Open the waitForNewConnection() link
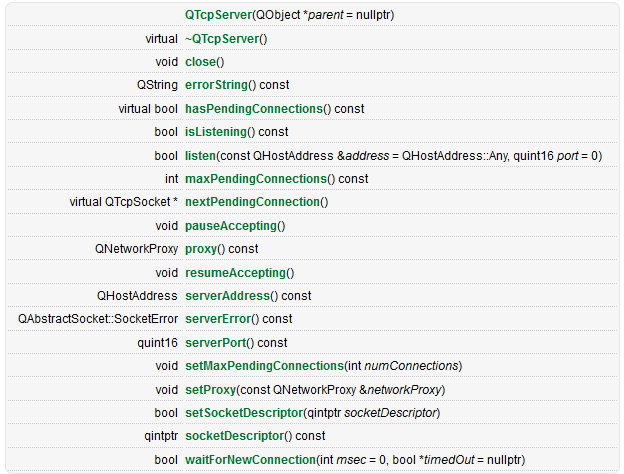This screenshot has width=624, height=474. 250,460
